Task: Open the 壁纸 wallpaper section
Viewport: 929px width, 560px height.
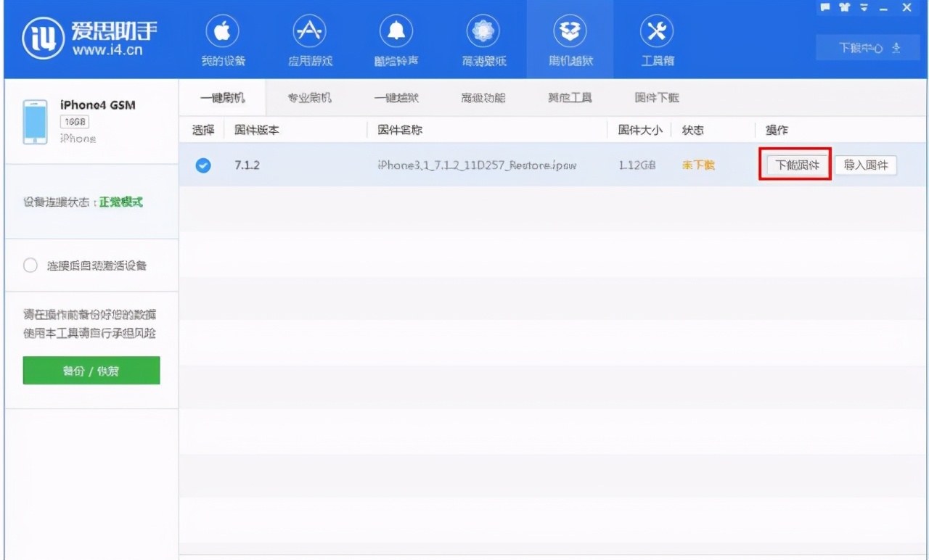Action: [483, 40]
